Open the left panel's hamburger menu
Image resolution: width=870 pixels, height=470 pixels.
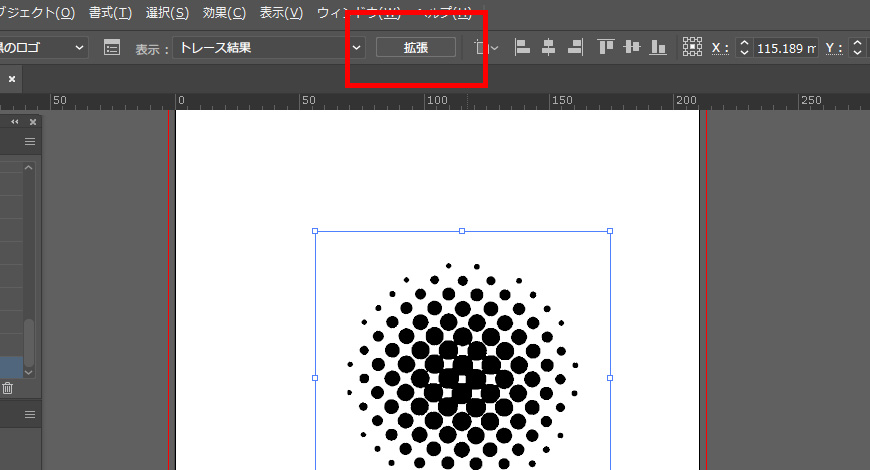(30, 142)
